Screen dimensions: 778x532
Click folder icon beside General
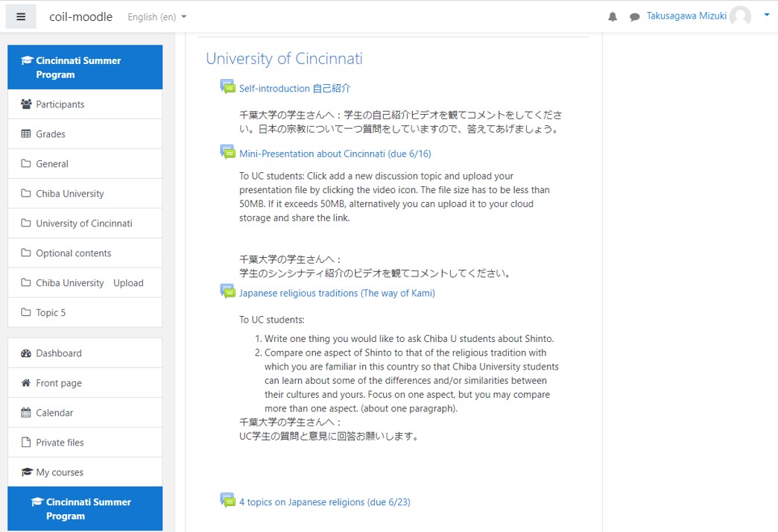[x=26, y=163]
